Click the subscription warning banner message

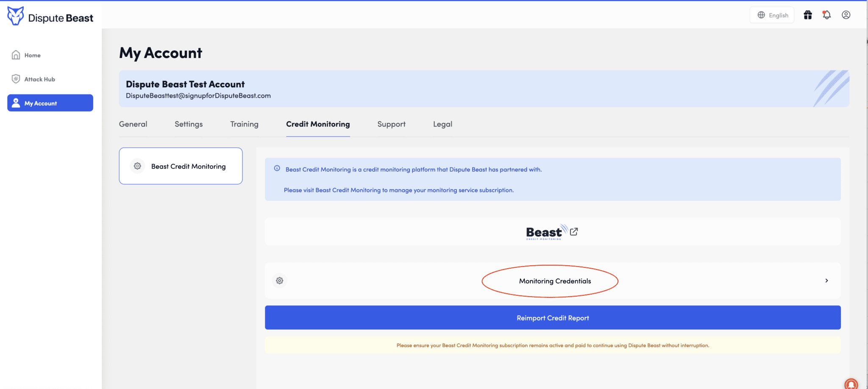[x=552, y=345]
